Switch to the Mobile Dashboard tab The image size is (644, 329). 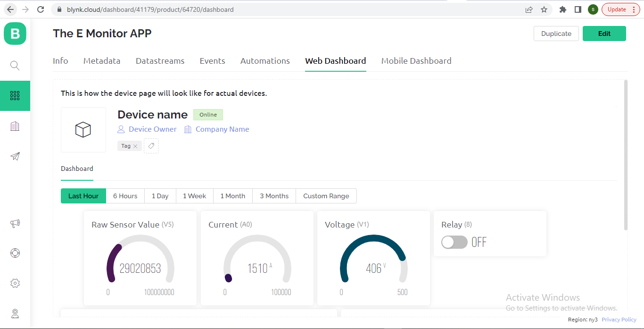coord(416,61)
